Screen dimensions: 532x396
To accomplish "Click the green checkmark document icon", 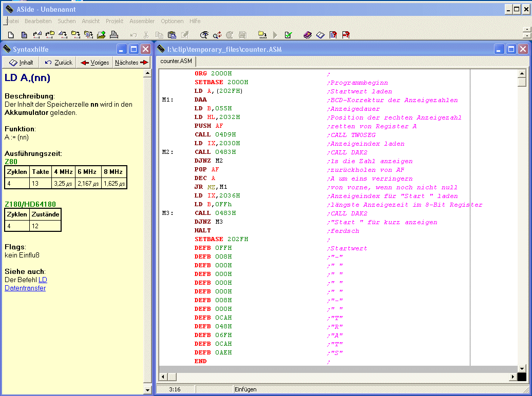I will pyautogui.click(x=289, y=34).
